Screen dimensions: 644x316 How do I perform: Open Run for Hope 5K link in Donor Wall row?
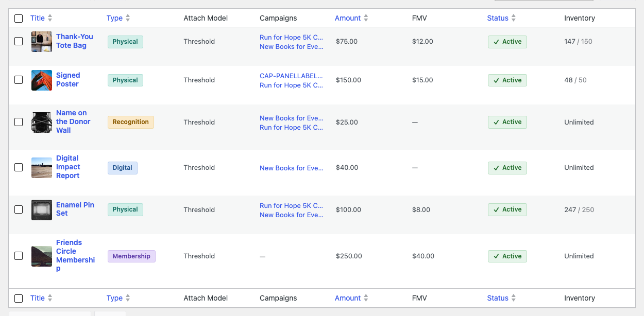(x=292, y=127)
